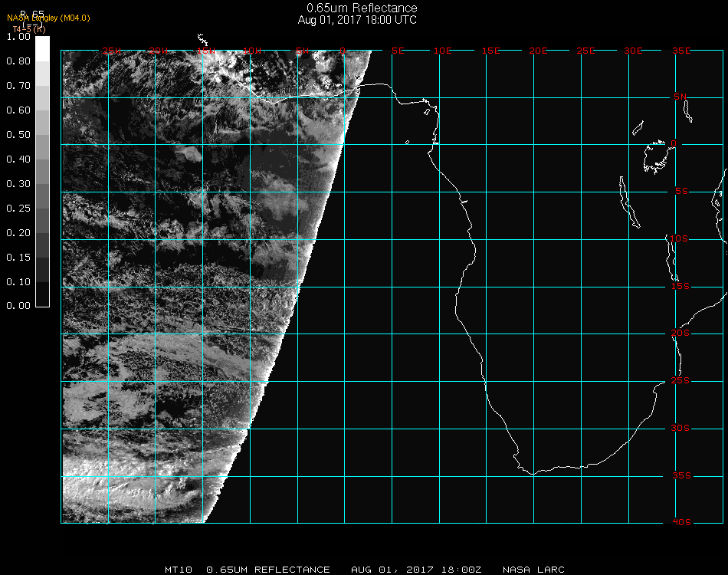Click the 0.80 colorbar value

[18, 61]
